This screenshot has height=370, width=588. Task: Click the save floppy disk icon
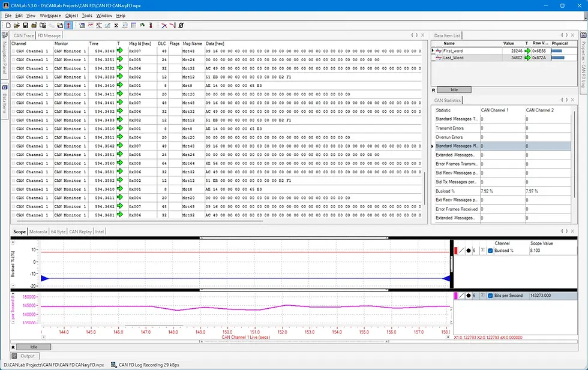pos(25,26)
